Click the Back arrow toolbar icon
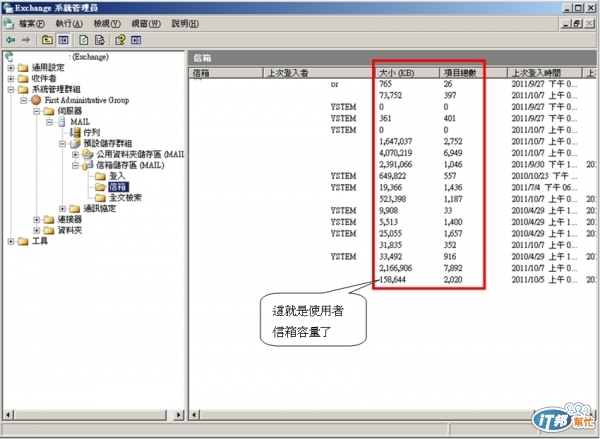The height and width of the screenshot is (439, 600). (x=10, y=40)
